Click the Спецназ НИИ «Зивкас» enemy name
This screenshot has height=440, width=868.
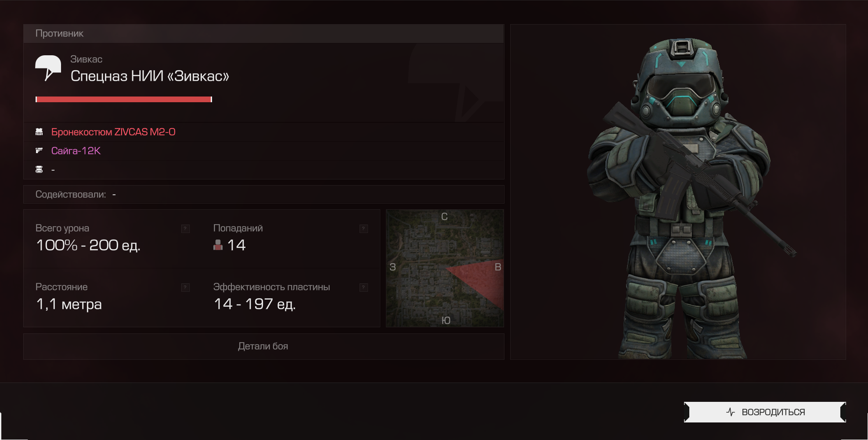pos(150,76)
